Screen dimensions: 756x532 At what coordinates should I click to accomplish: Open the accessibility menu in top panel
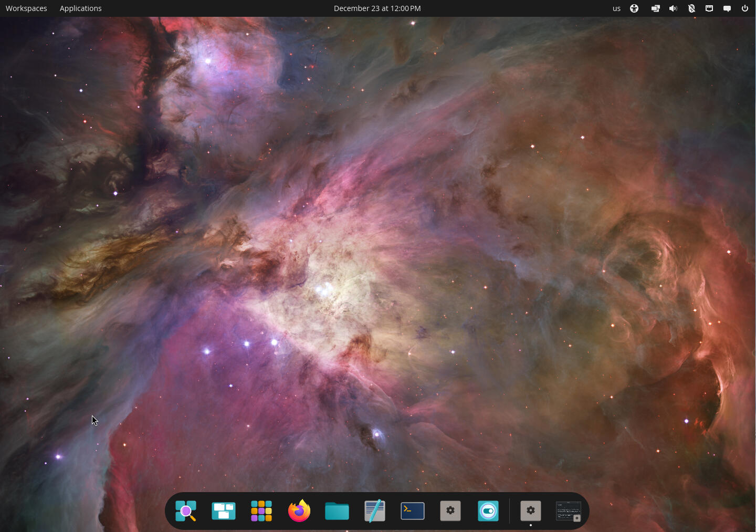coord(634,8)
